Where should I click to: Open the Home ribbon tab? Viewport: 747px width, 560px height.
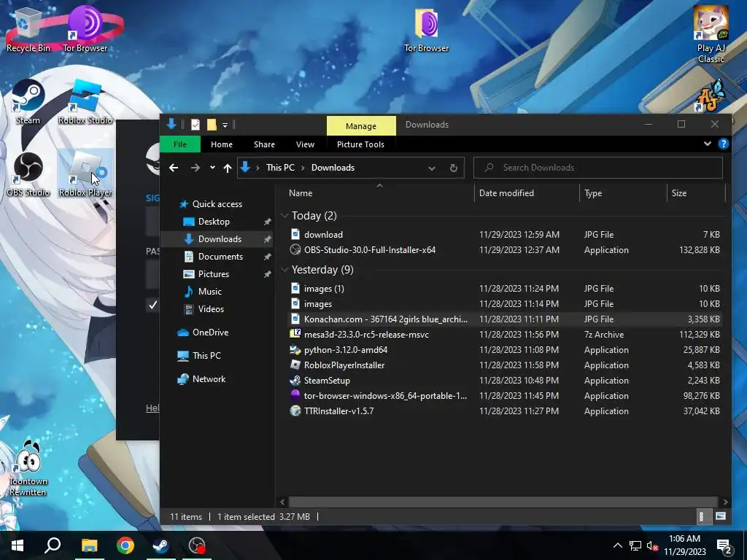coord(222,144)
